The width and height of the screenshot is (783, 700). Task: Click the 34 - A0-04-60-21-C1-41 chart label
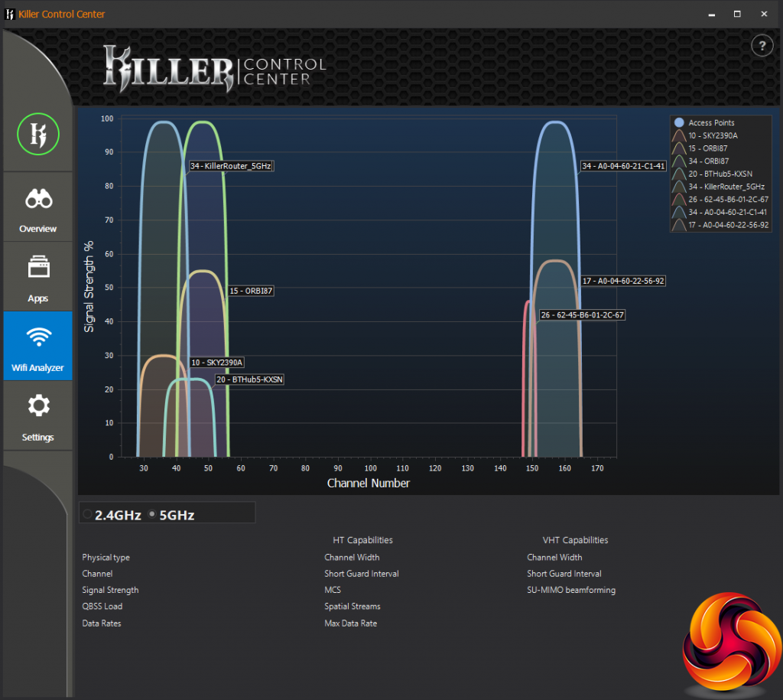coord(623,166)
